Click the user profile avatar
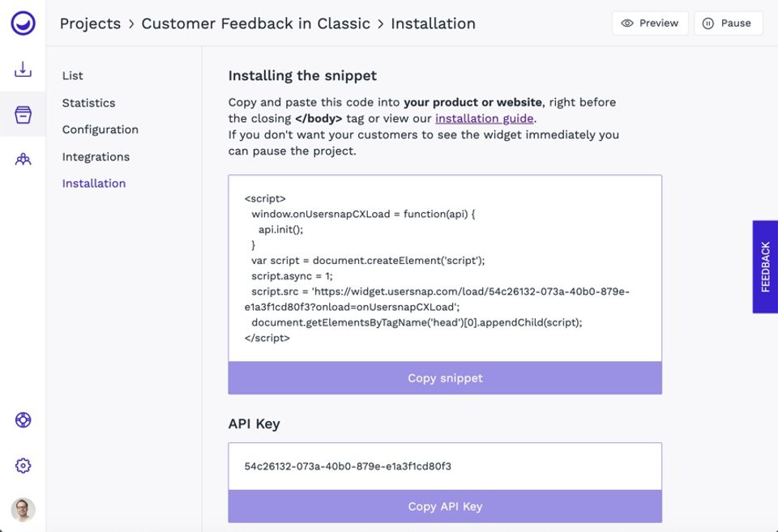This screenshot has width=778, height=532. 23,509
